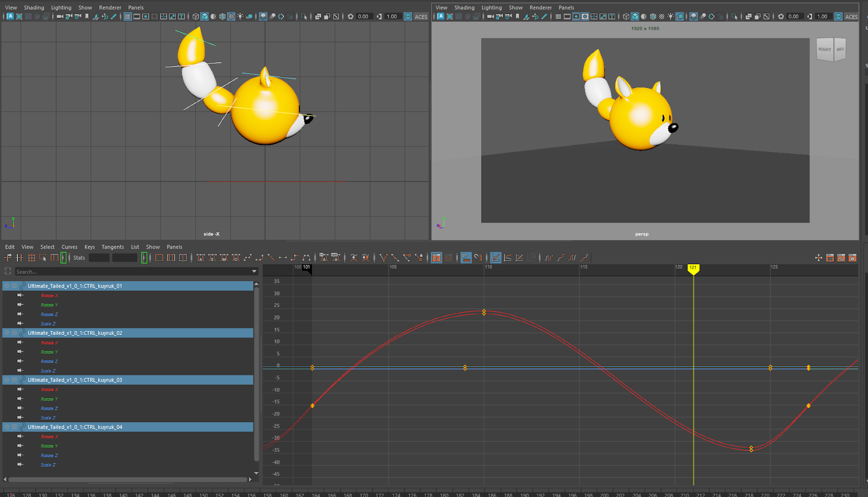Apply Flat tangents icon
Screen dimensions: 868x497
pyautogui.click(x=283, y=258)
